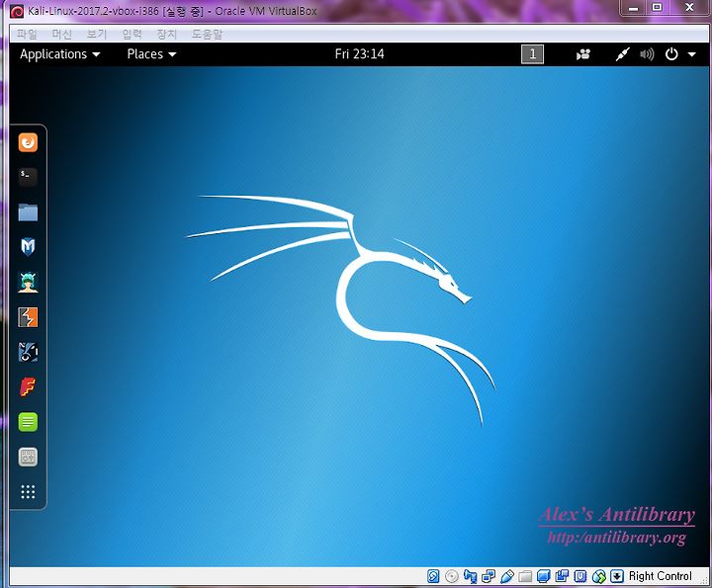Image resolution: width=712 pixels, height=588 pixels.
Task: Open the Files manager dock icon
Action: tap(28, 211)
